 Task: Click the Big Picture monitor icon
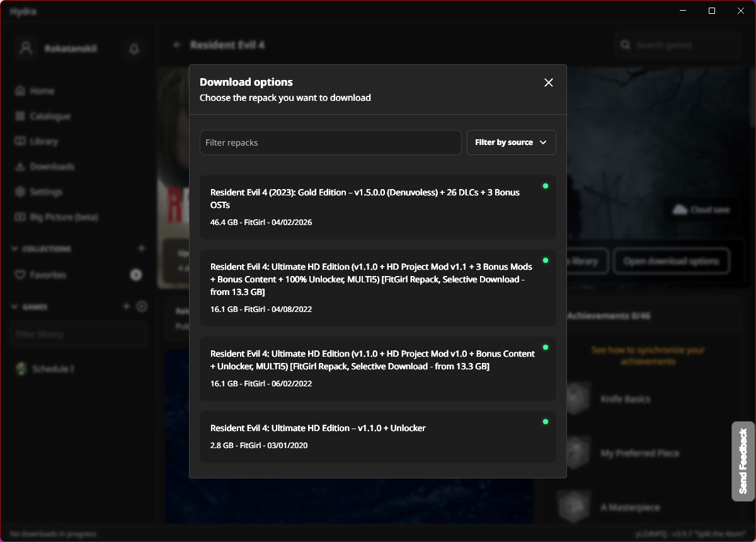[20, 217]
